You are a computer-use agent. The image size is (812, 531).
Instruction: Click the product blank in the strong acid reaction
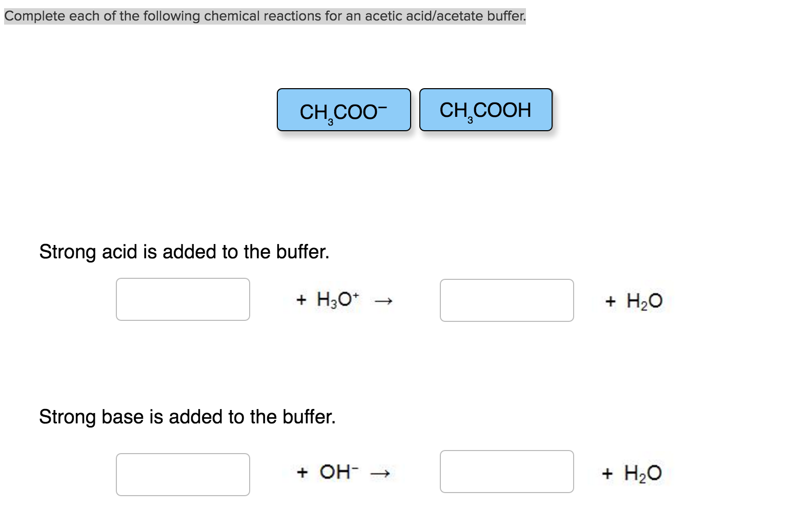[x=507, y=301]
